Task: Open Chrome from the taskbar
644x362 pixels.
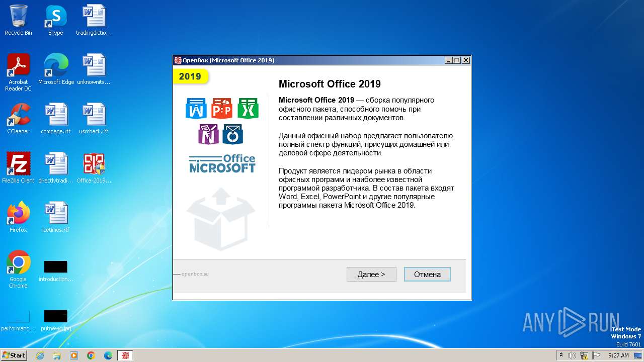Action: point(91,355)
